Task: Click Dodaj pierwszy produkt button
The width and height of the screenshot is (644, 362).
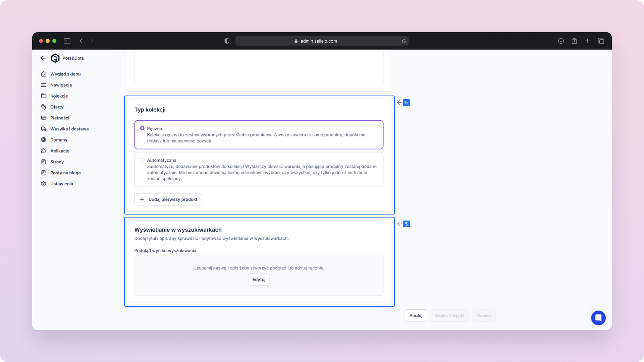Action: 168,199
